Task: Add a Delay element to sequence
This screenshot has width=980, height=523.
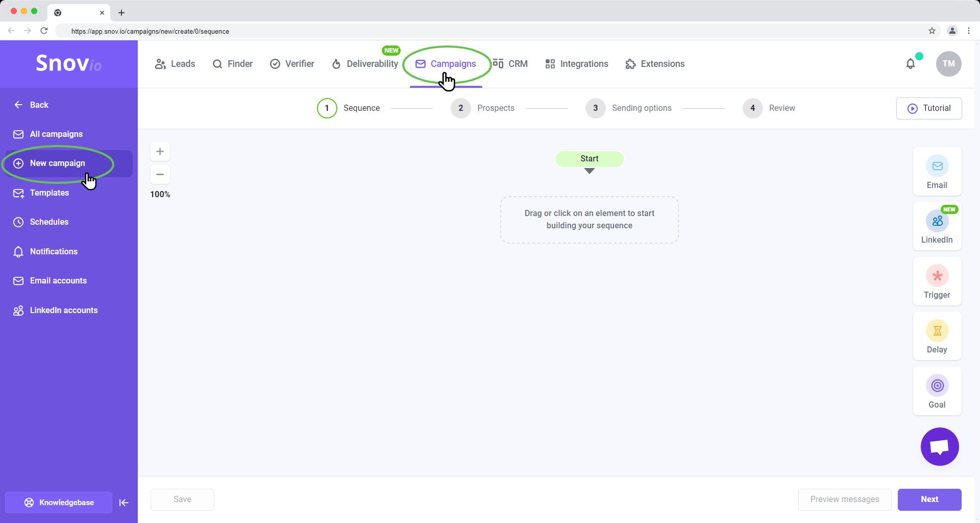Action: 937,336
